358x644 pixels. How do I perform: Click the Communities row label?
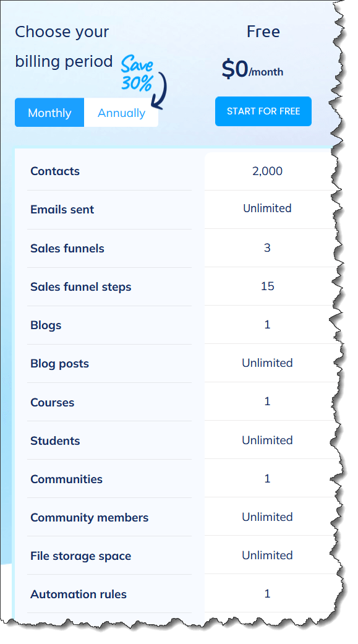coord(67,479)
